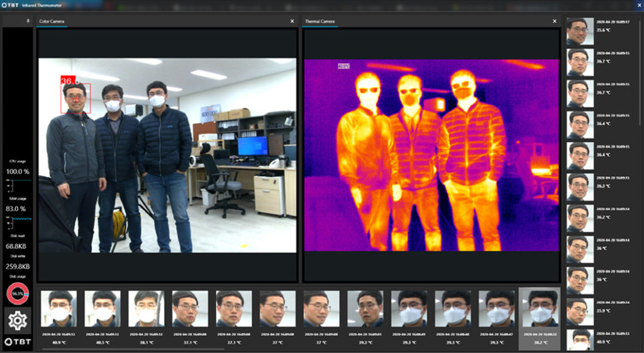
Task: Close the Color Camera panel
Action: click(292, 21)
